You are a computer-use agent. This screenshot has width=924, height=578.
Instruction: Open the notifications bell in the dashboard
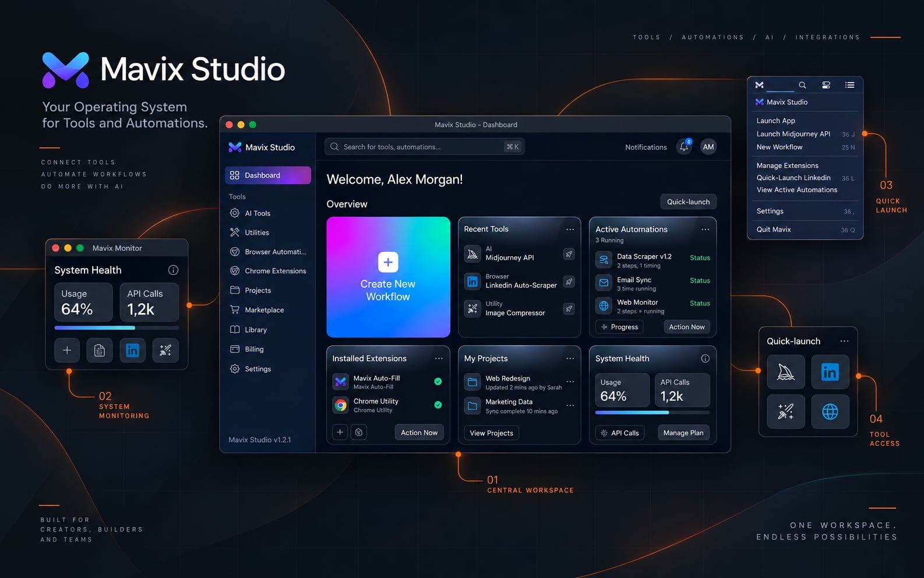pyautogui.click(x=684, y=147)
